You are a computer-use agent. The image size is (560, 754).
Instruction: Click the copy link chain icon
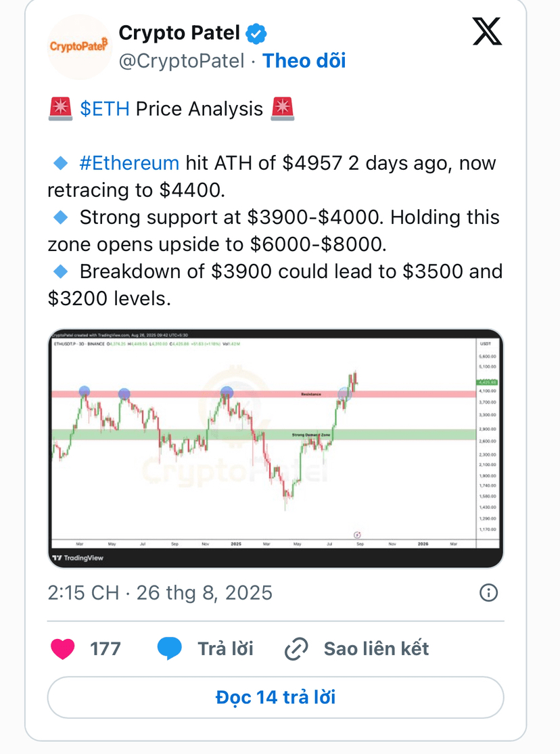[x=297, y=648]
